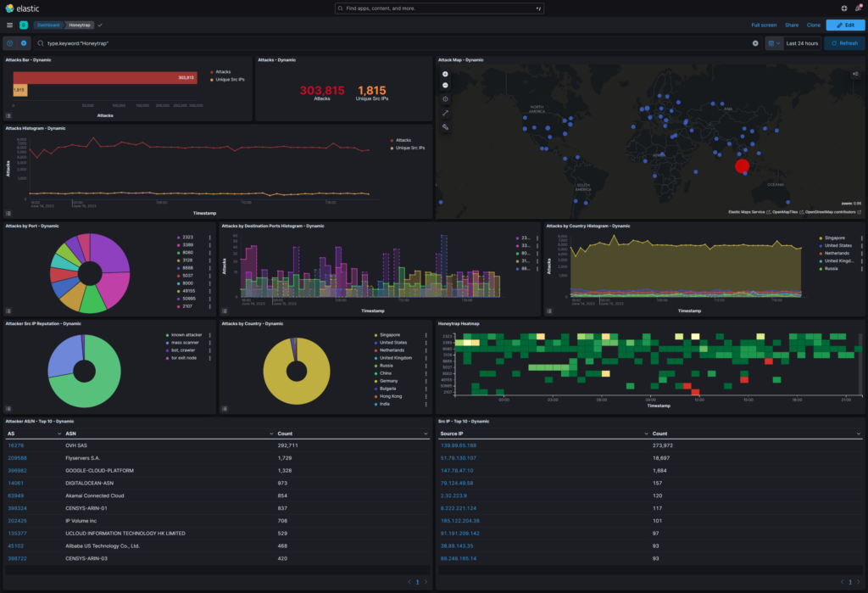The height and width of the screenshot is (593, 868).
Task: Click the teal space avatar icon
Action: click(24, 25)
